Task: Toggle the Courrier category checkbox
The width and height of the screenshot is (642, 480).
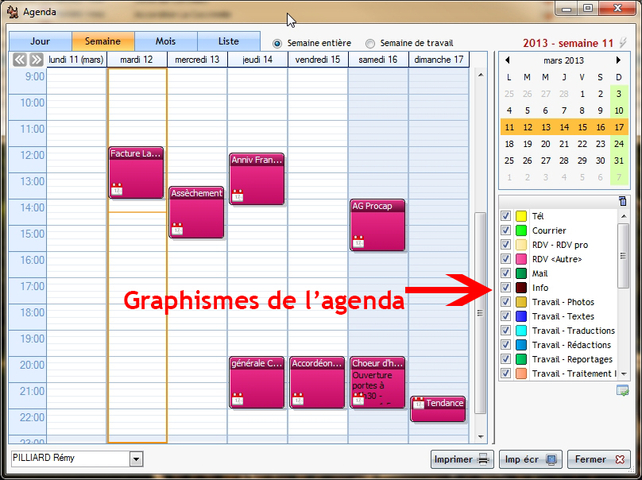Action: [x=506, y=230]
